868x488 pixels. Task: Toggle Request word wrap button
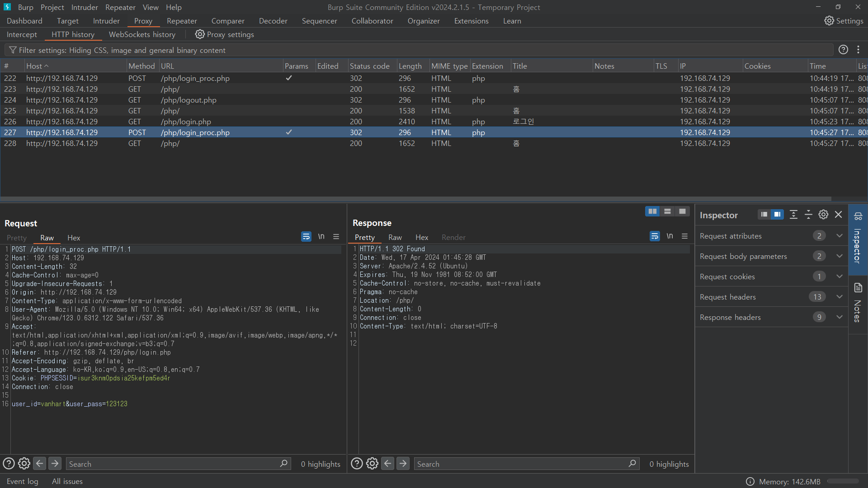pyautogui.click(x=306, y=236)
